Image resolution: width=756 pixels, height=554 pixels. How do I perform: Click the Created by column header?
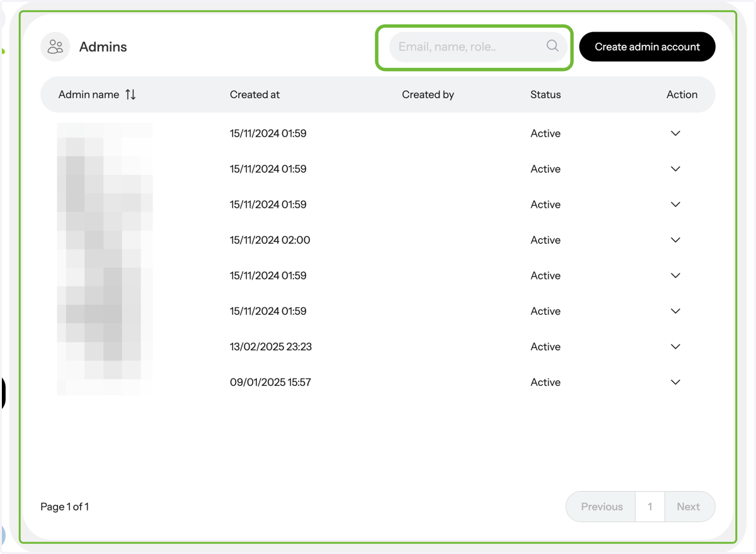click(428, 94)
